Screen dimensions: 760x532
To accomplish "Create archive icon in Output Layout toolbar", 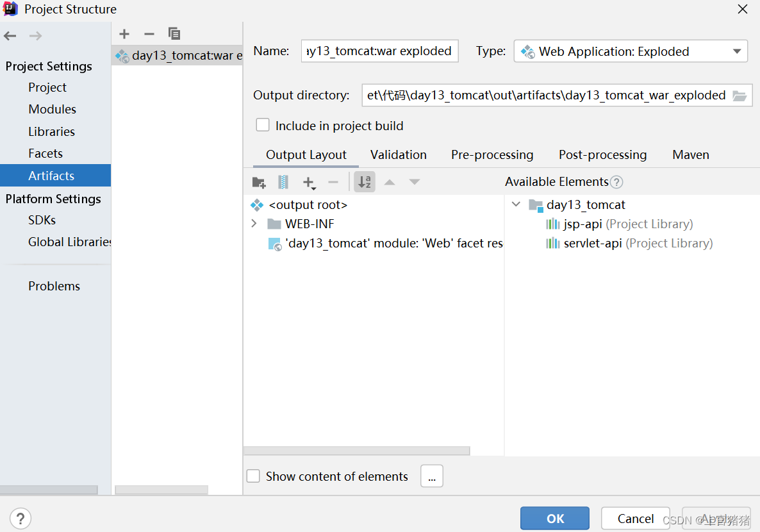I will pos(283,182).
